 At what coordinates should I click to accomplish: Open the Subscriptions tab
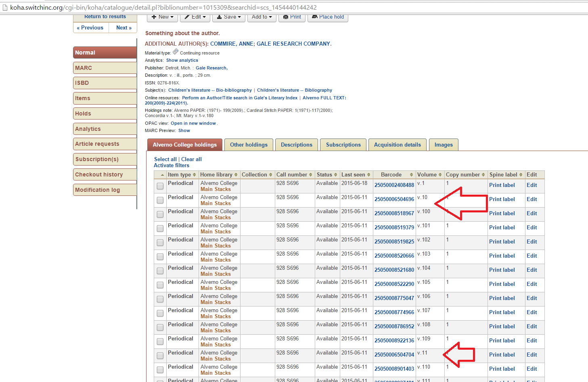(343, 145)
